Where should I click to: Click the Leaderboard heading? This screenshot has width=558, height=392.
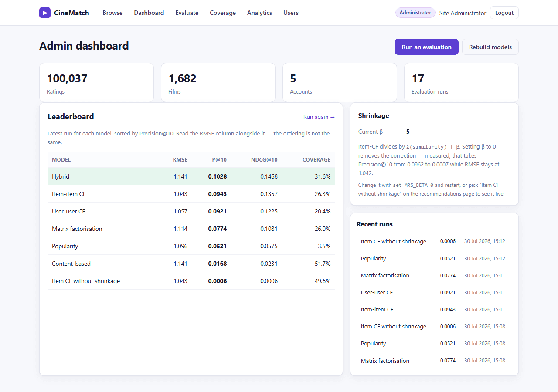point(71,117)
